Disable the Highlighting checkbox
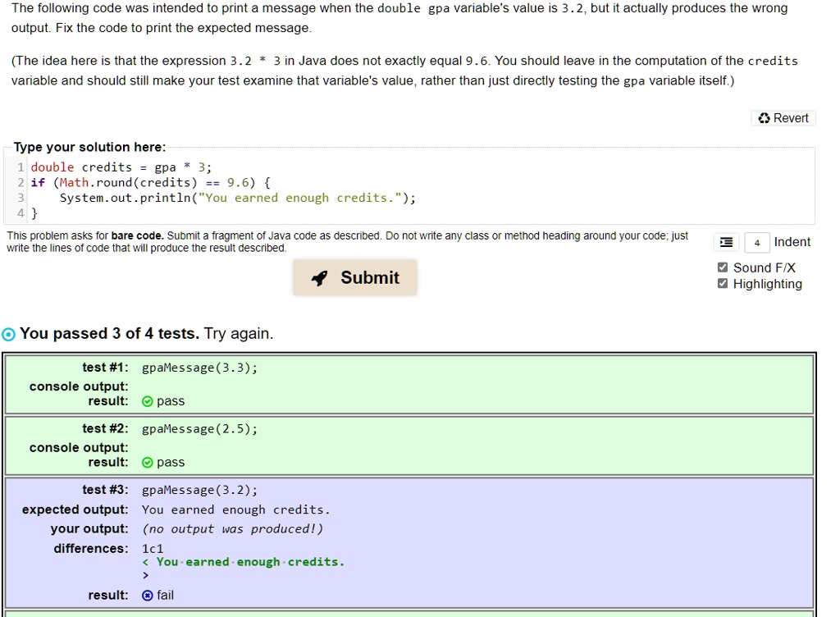The height and width of the screenshot is (617, 840). [723, 283]
